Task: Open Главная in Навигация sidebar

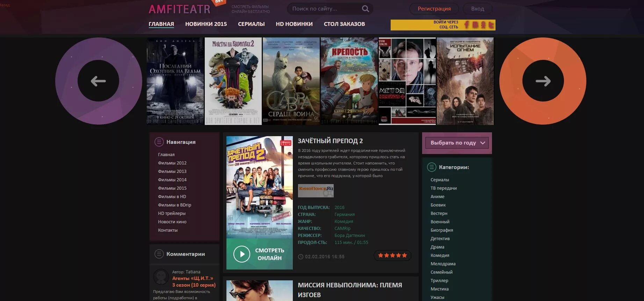Action: coord(166,155)
